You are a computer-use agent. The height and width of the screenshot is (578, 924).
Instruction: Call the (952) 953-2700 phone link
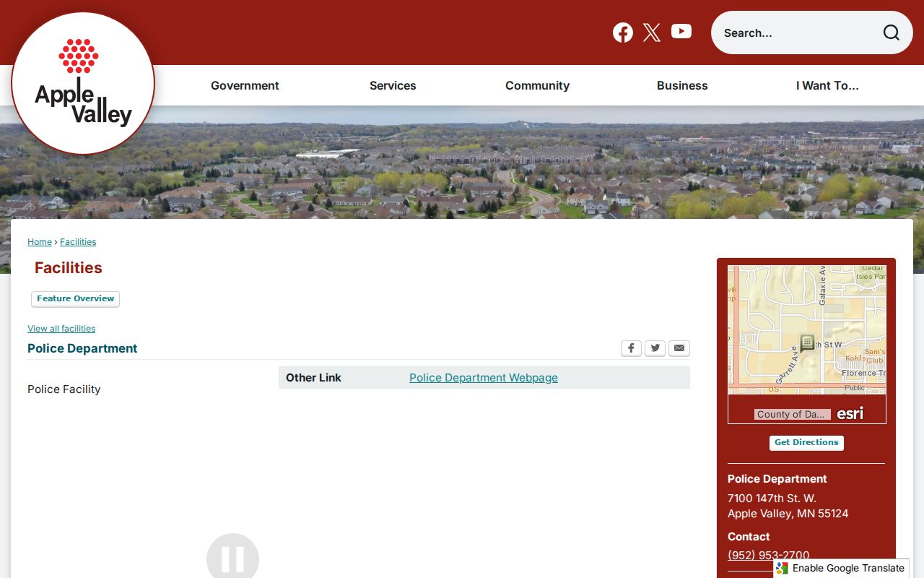(x=768, y=555)
